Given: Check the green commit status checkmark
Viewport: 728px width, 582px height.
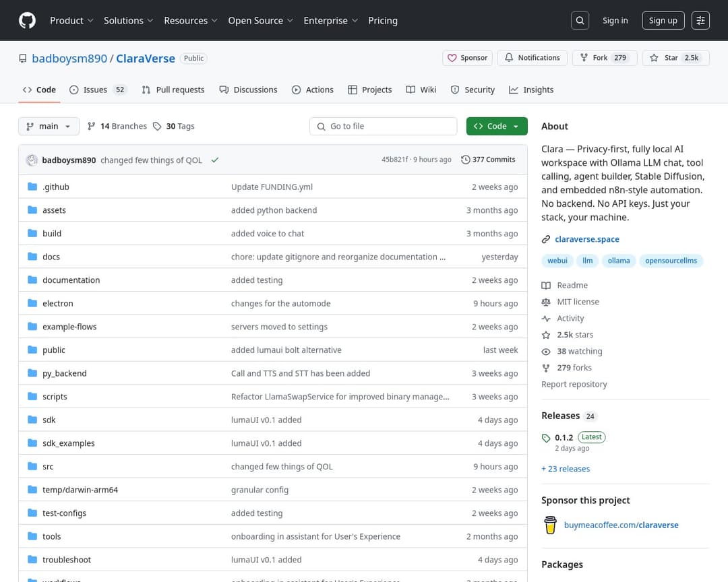Looking at the screenshot, I should 215,160.
